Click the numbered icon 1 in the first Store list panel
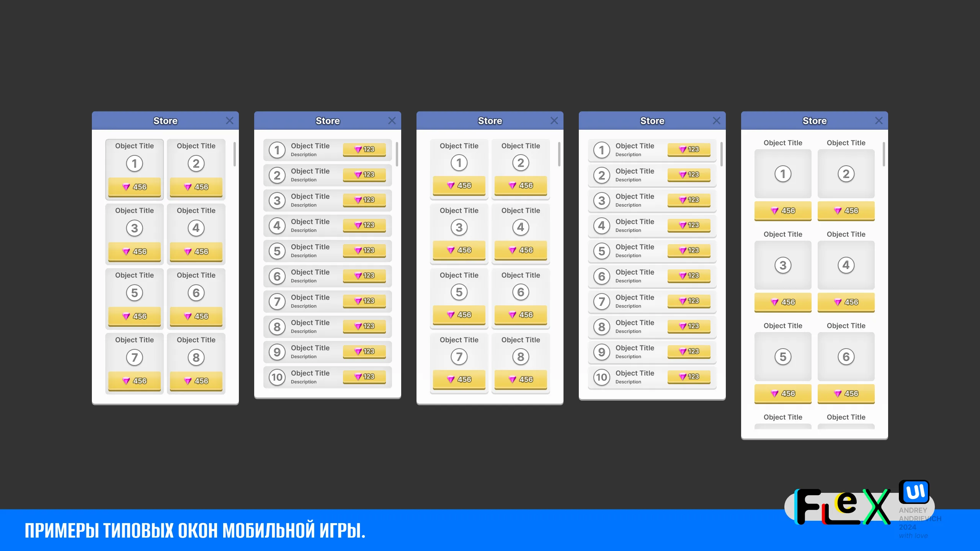 (x=277, y=150)
